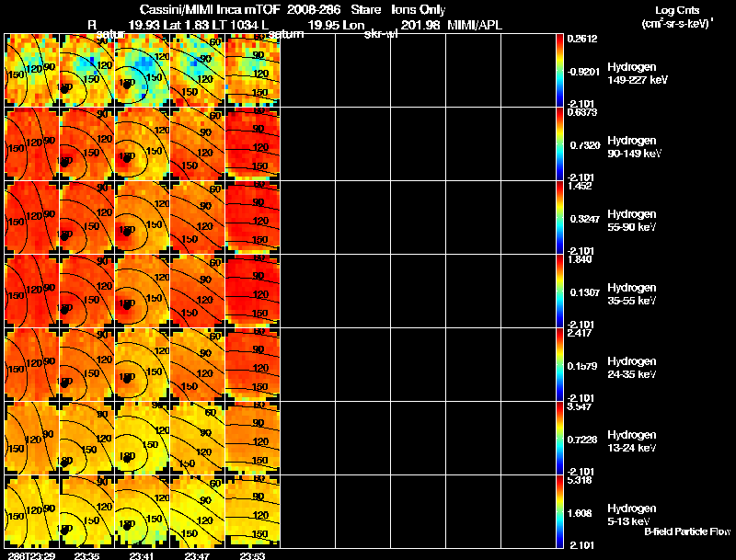The width and height of the screenshot is (736, 560).
Task: Click the '1.452' scale maximum value
Action: point(580,186)
